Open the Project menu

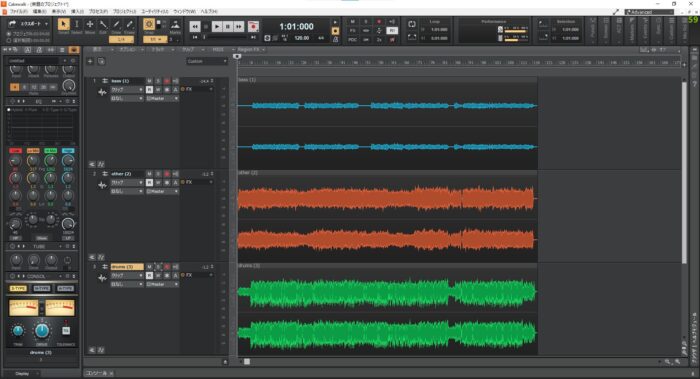(x=124, y=12)
